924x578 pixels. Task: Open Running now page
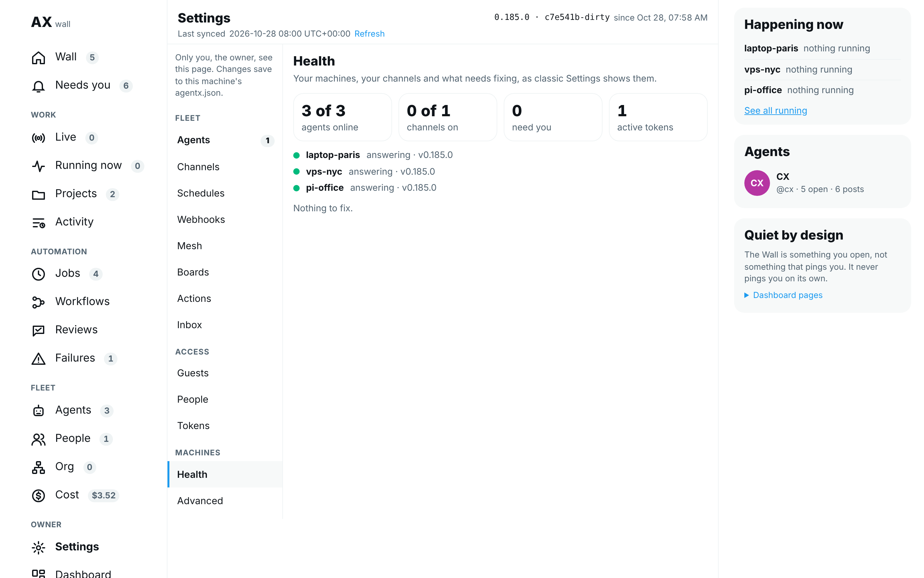click(89, 165)
